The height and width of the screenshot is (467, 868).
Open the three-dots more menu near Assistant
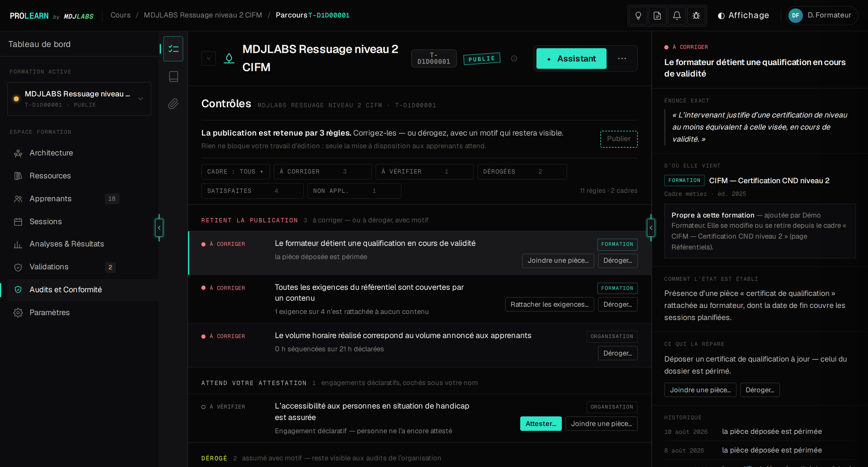(x=622, y=59)
